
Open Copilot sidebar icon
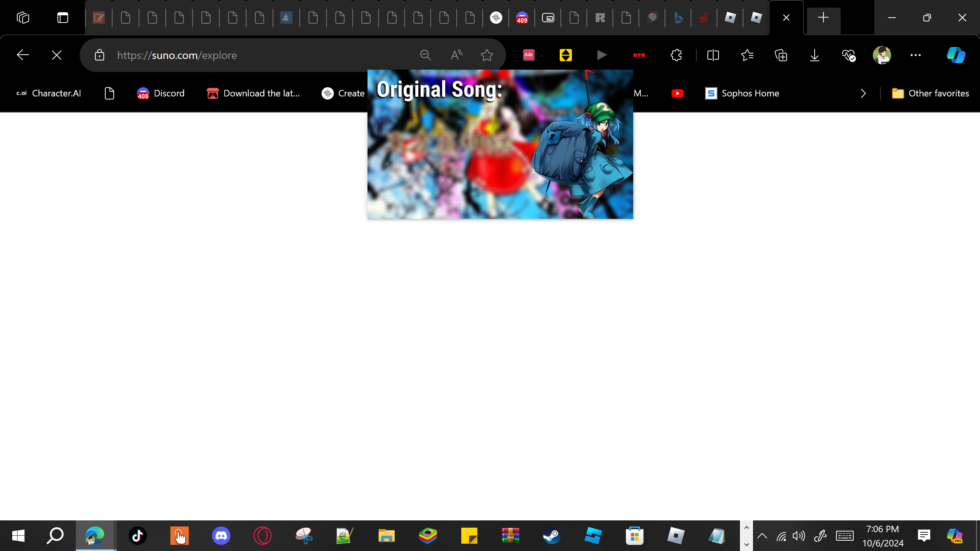[x=955, y=55]
